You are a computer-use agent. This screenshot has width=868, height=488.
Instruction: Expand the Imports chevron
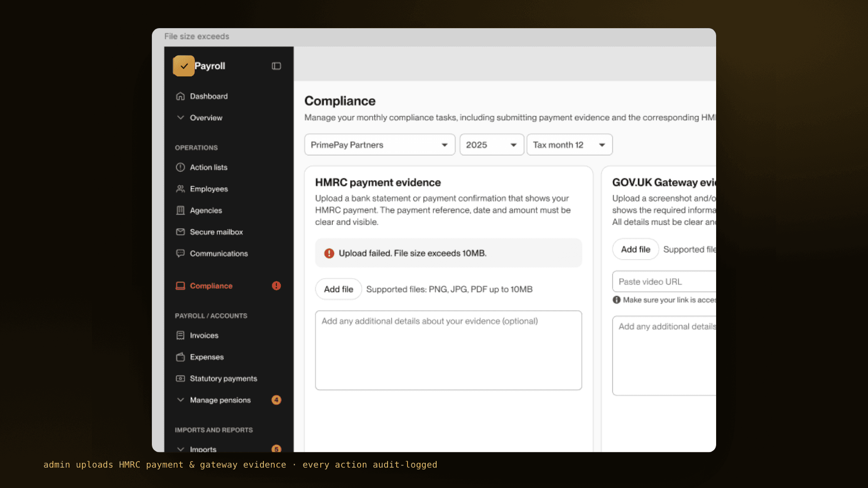click(x=181, y=449)
